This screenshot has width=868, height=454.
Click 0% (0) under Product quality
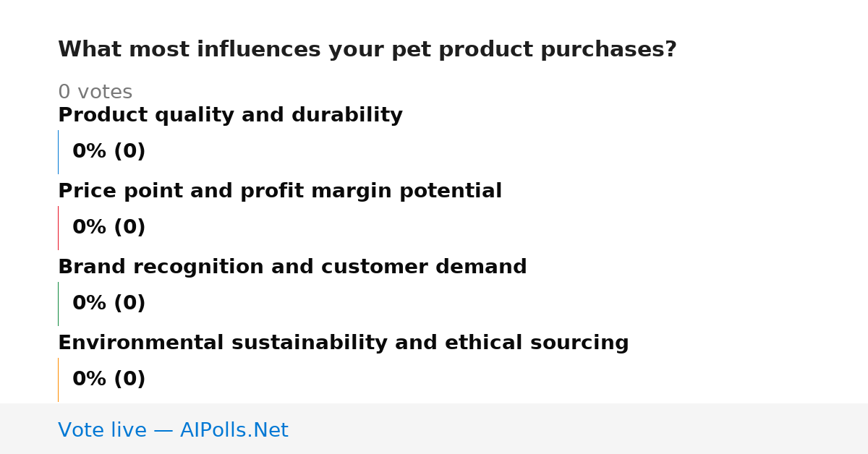click(x=109, y=152)
